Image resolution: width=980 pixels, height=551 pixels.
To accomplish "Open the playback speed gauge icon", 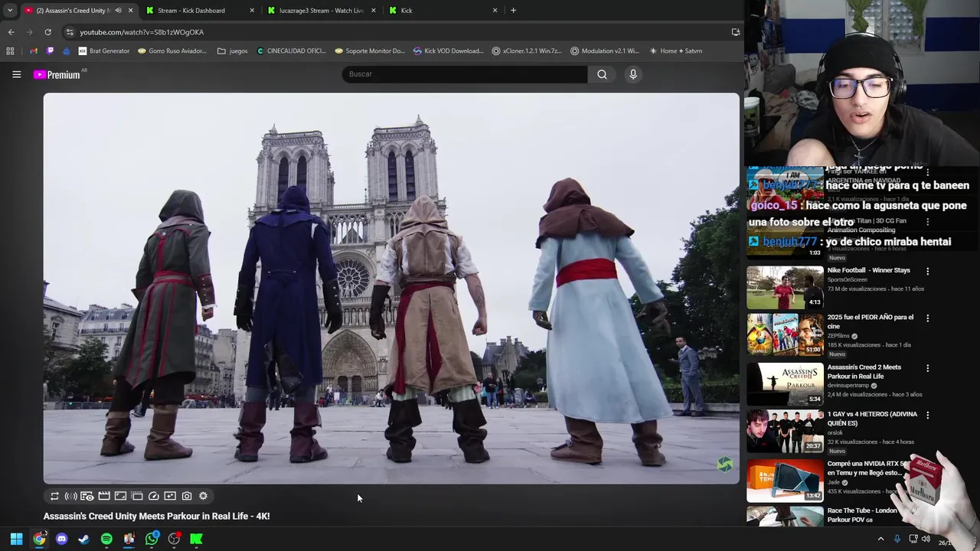I will pyautogui.click(x=153, y=496).
